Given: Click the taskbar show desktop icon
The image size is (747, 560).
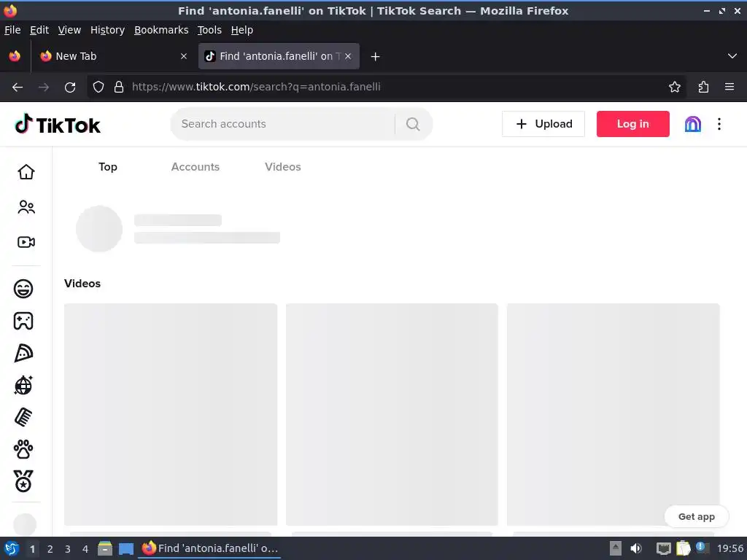Looking at the screenshot, I should 126,548.
